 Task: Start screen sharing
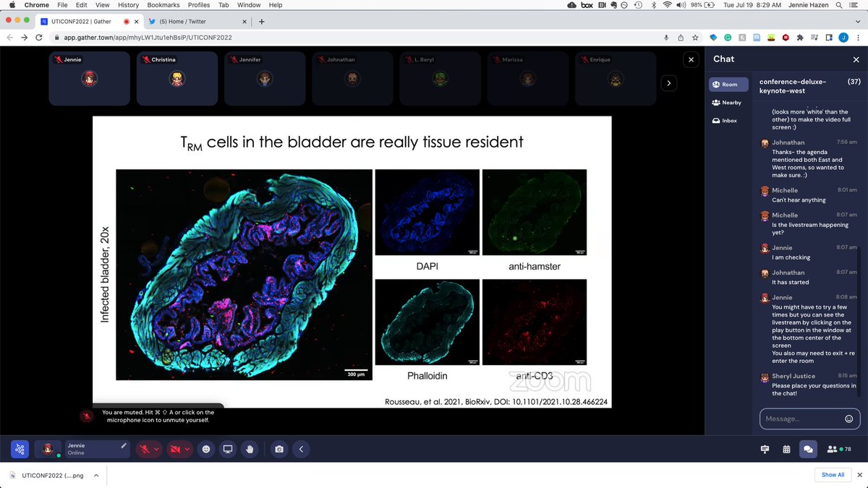click(x=227, y=449)
